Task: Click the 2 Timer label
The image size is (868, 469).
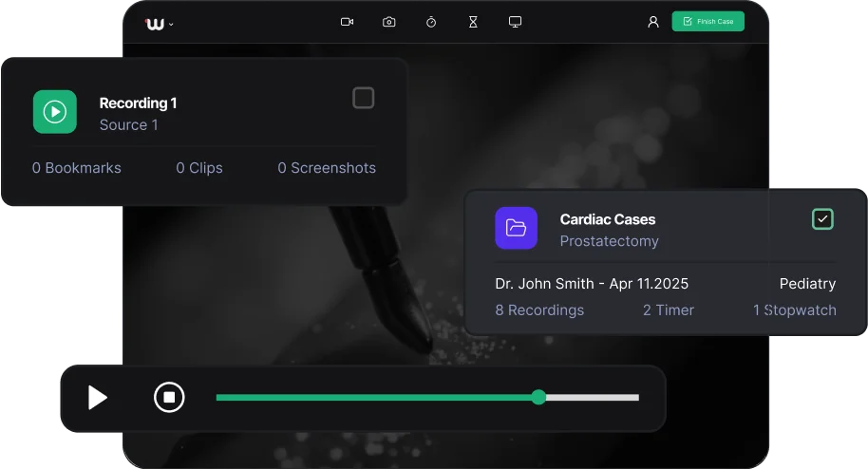Action: click(669, 310)
